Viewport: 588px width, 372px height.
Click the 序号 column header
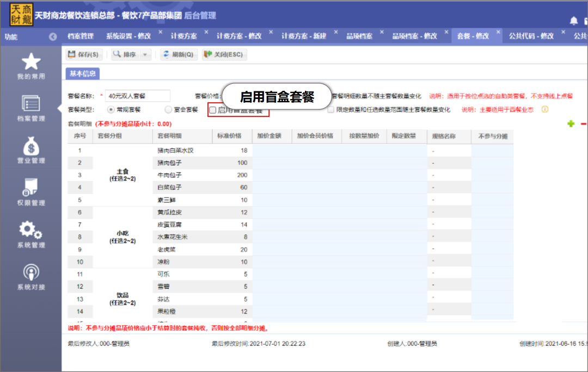click(x=80, y=137)
